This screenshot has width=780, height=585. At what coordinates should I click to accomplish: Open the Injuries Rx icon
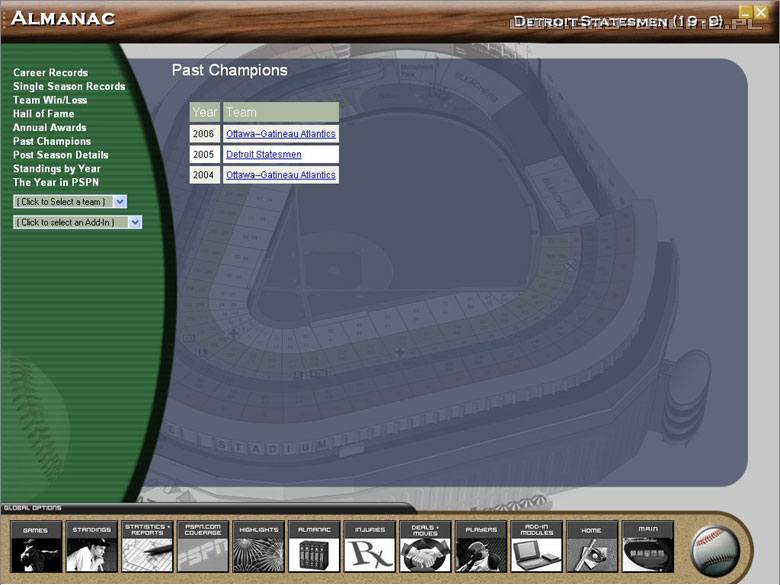[370, 546]
